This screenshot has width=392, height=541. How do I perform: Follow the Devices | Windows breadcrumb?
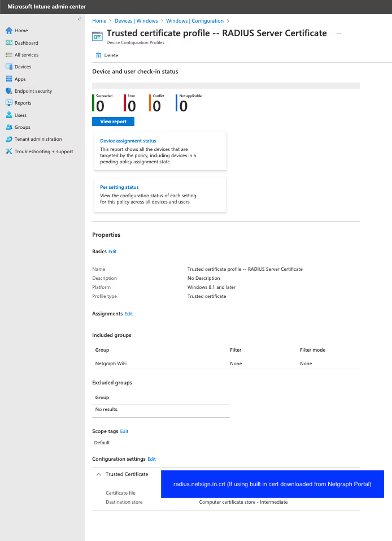(136, 21)
